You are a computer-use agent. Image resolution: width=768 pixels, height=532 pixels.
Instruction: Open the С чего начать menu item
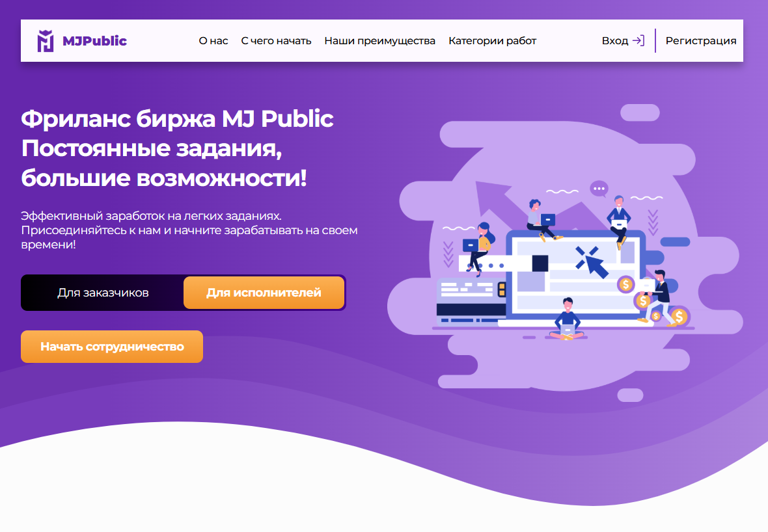click(276, 40)
